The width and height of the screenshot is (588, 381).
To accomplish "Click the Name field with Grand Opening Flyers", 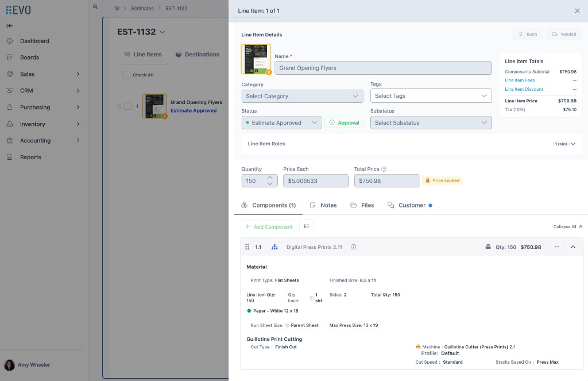I will pos(383,68).
